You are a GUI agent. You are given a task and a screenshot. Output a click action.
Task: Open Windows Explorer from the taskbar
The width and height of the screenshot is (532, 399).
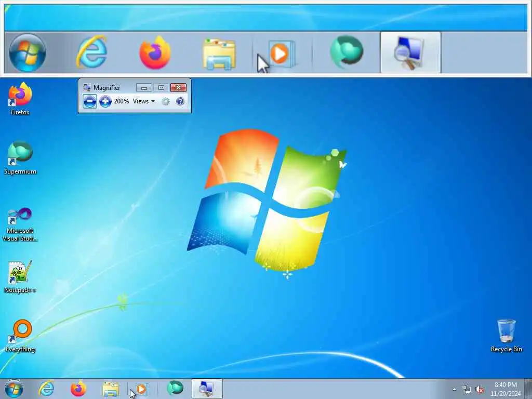(x=110, y=389)
